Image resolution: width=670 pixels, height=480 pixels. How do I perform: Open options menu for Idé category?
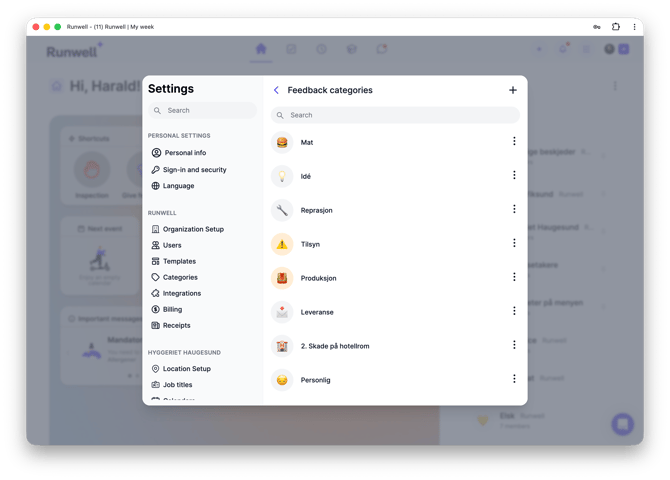514,175
